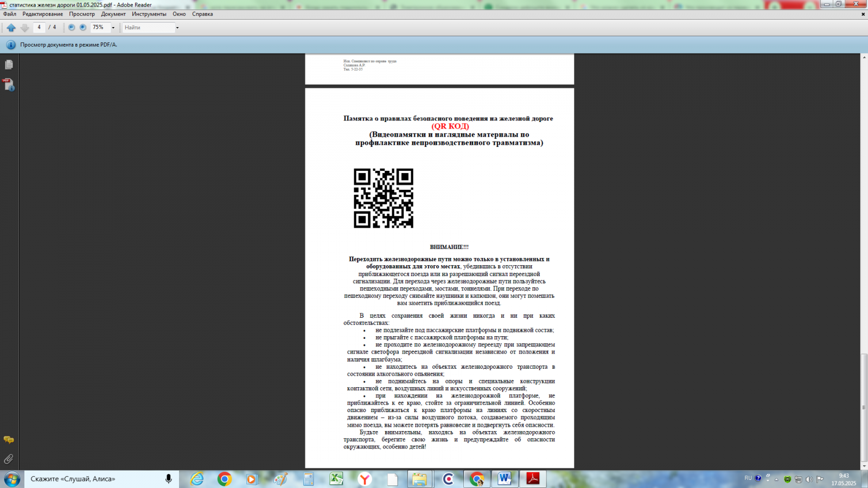Image resolution: width=868 pixels, height=488 pixels.
Task: Click the Windows Start button
Action: click(x=12, y=479)
